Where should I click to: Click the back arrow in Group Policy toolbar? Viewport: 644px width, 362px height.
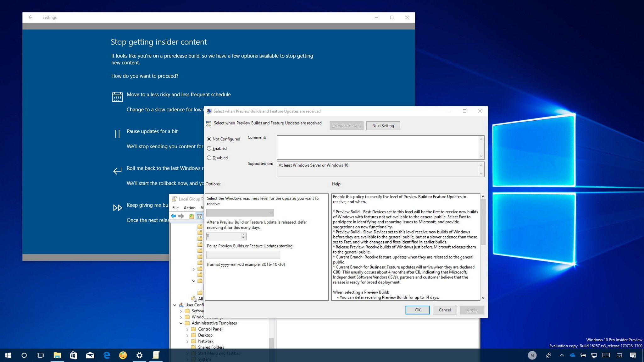point(173,216)
